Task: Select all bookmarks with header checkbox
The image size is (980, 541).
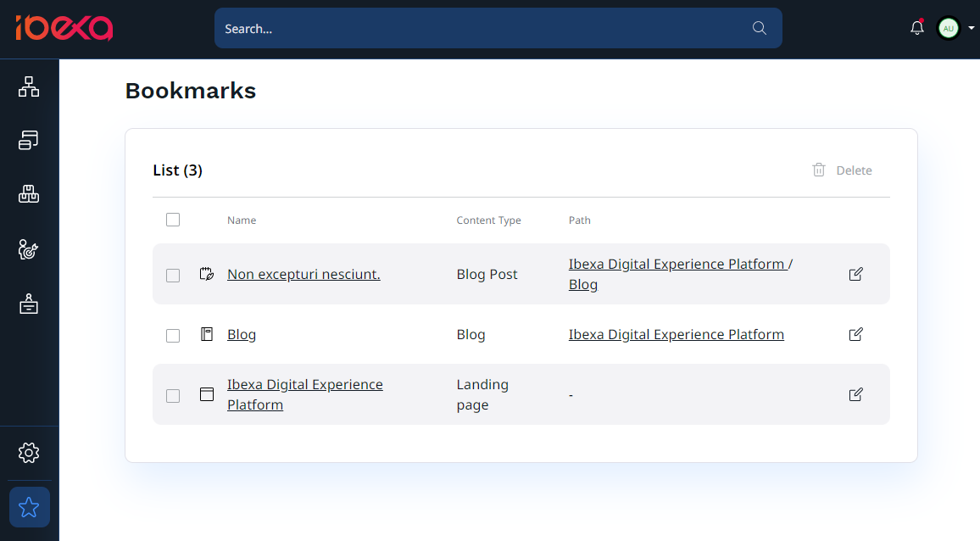Action: click(173, 220)
